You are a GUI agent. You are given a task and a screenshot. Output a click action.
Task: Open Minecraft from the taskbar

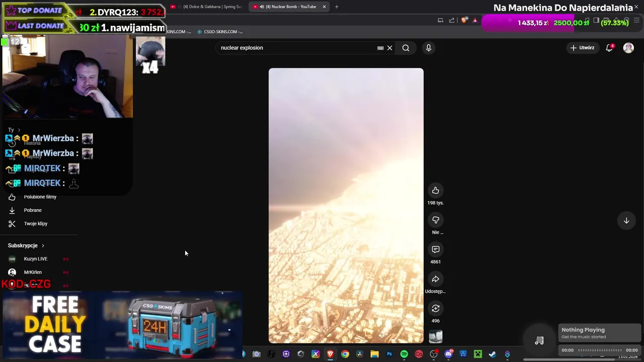pyautogui.click(x=477, y=354)
